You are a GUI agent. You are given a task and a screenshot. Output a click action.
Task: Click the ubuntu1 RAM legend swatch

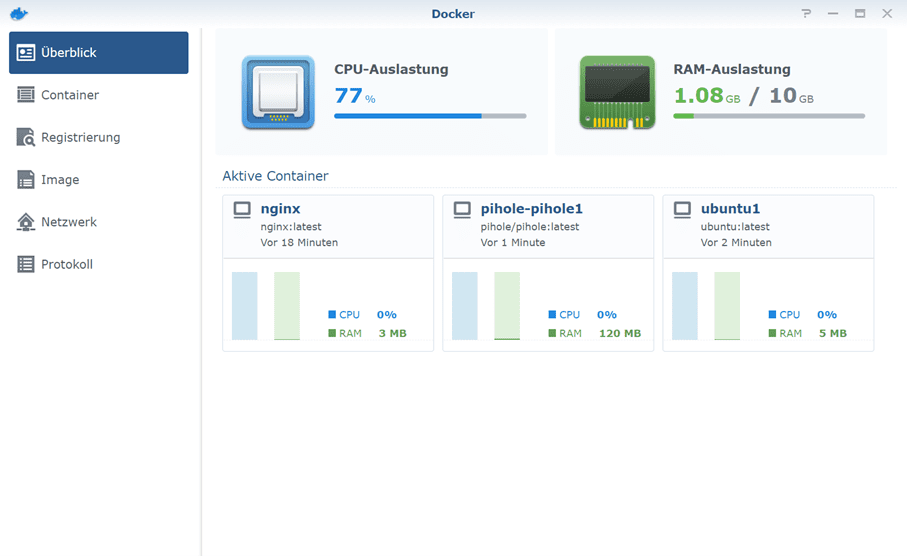point(772,333)
